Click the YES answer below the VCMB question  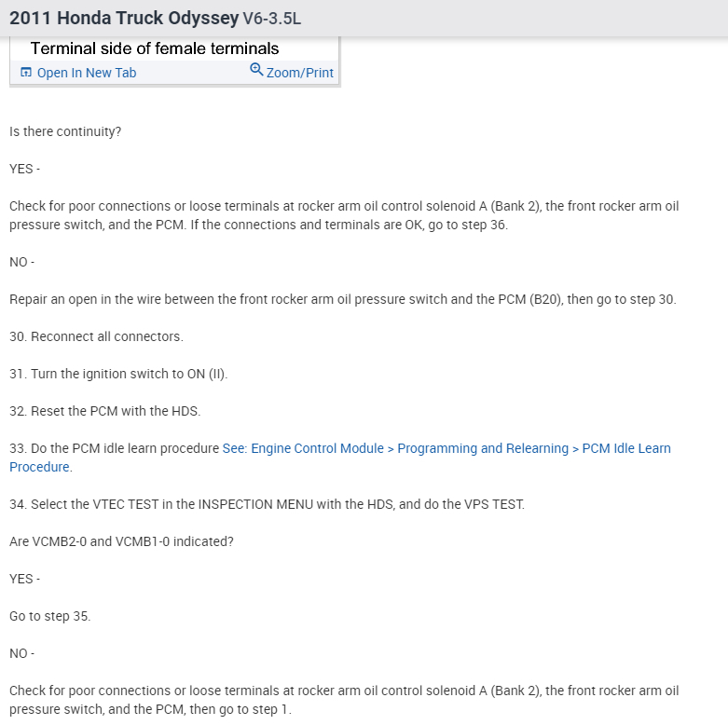[x=24, y=579]
